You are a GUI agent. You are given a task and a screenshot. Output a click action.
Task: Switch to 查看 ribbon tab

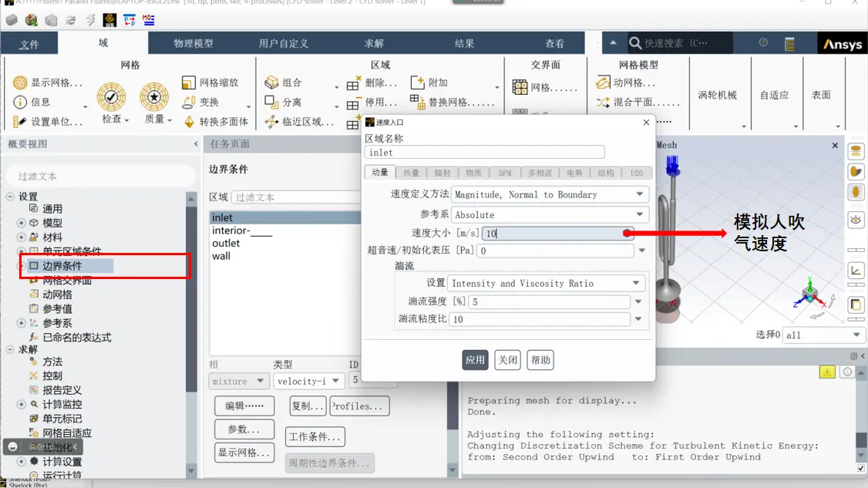[x=554, y=43]
